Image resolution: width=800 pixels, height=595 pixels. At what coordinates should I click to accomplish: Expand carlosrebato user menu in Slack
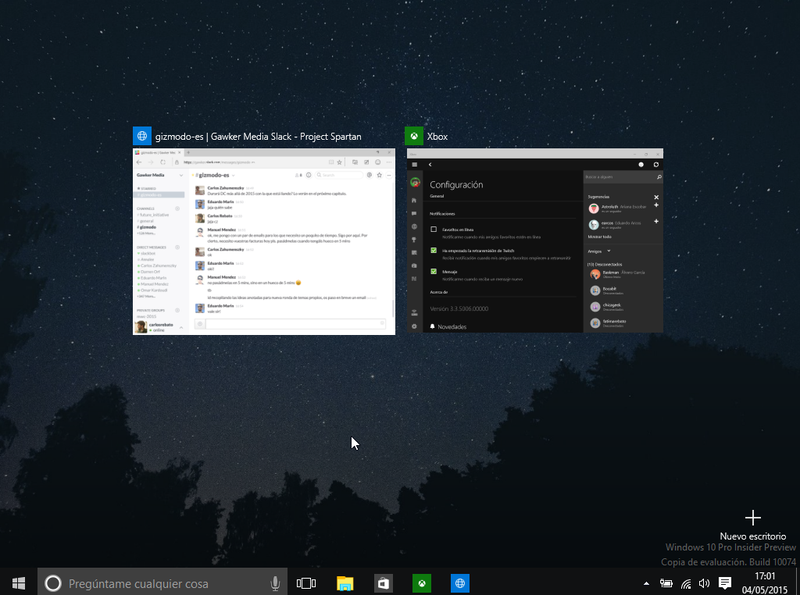point(181,328)
